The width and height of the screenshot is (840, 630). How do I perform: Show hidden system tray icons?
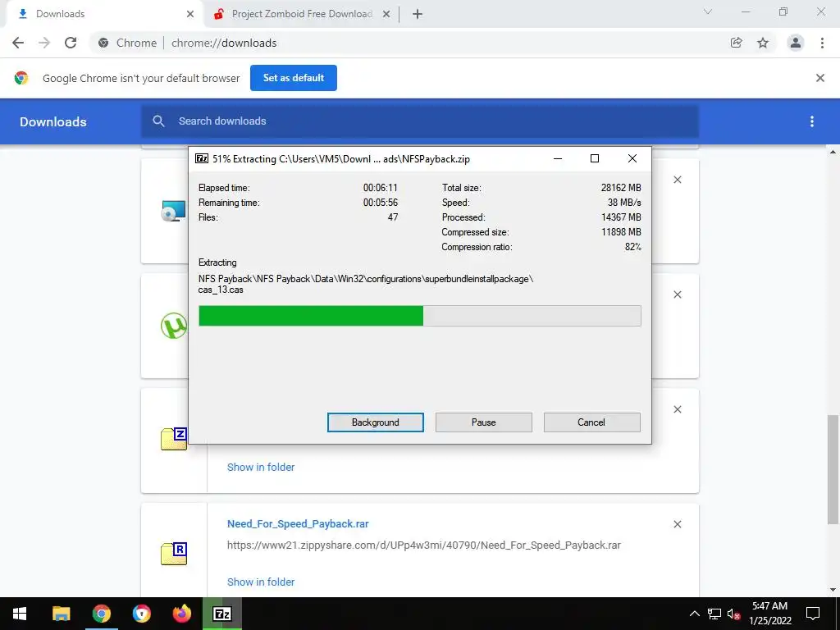(694, 614)
